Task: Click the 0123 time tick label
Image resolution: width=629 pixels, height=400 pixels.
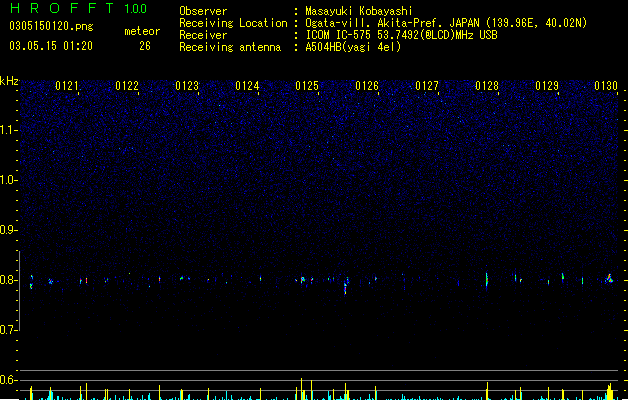Action: tap(187, 86)
